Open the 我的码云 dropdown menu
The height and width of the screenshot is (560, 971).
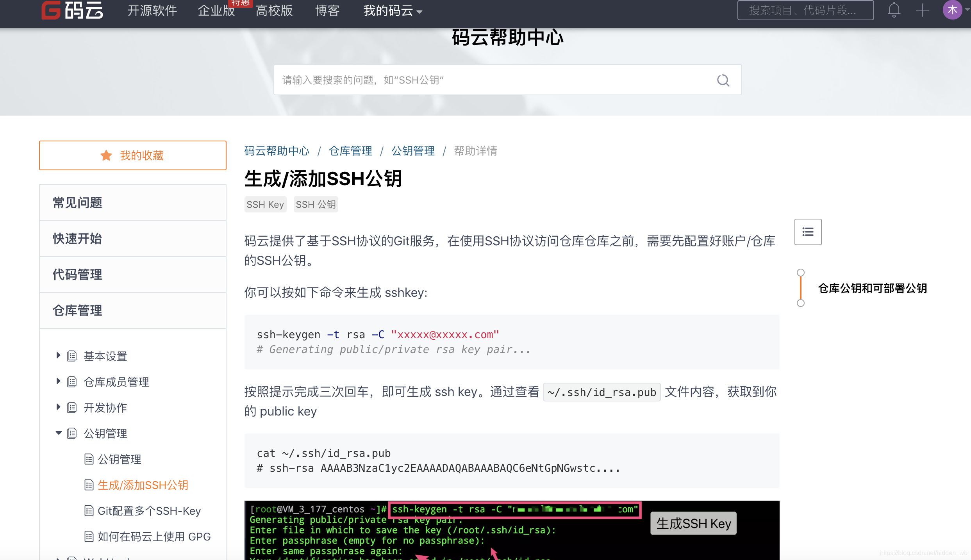pos(393,11)
